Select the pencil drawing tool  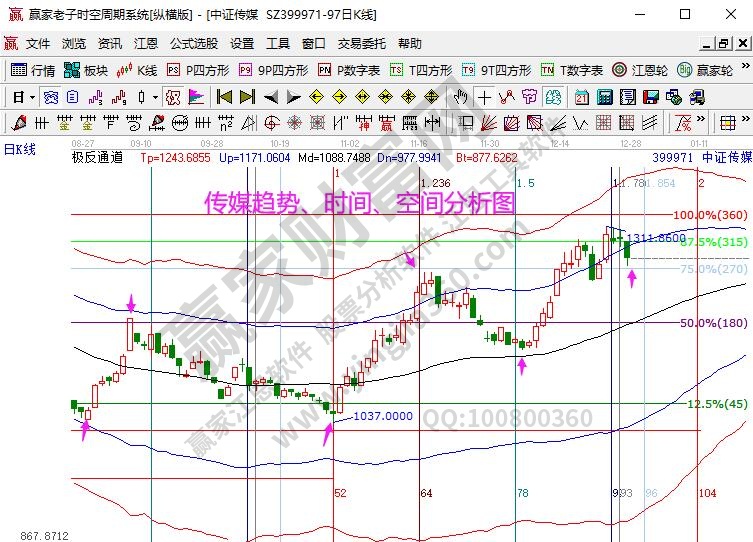tap(17, 123)
